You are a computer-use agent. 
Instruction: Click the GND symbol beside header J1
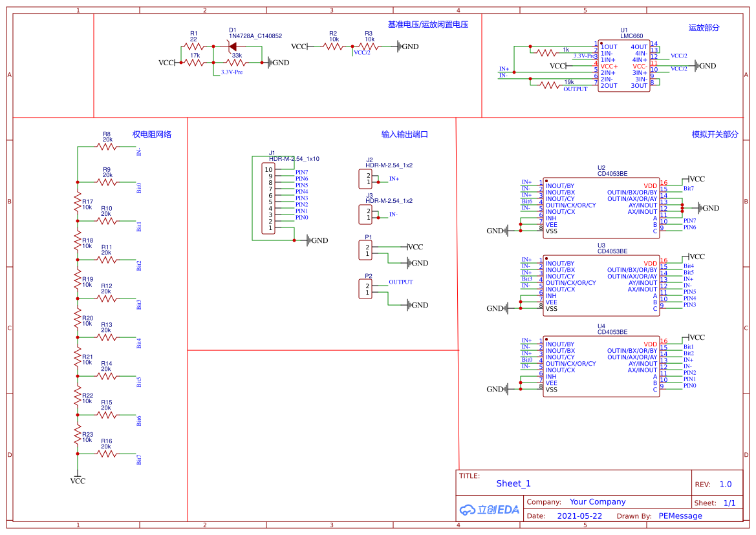click(318, 240)
